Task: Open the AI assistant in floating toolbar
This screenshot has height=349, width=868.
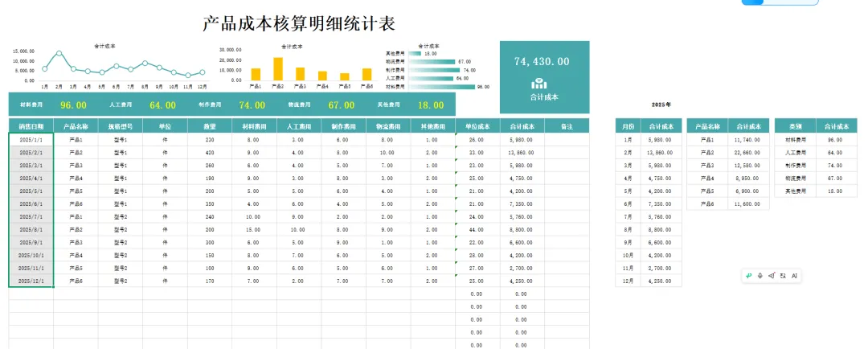Action: (794, 275)
